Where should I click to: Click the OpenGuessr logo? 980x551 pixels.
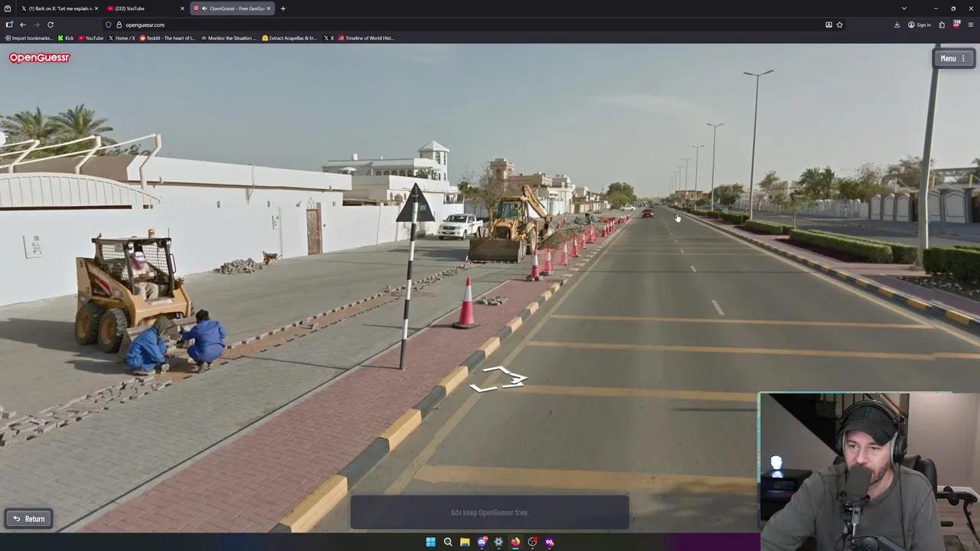39,57
